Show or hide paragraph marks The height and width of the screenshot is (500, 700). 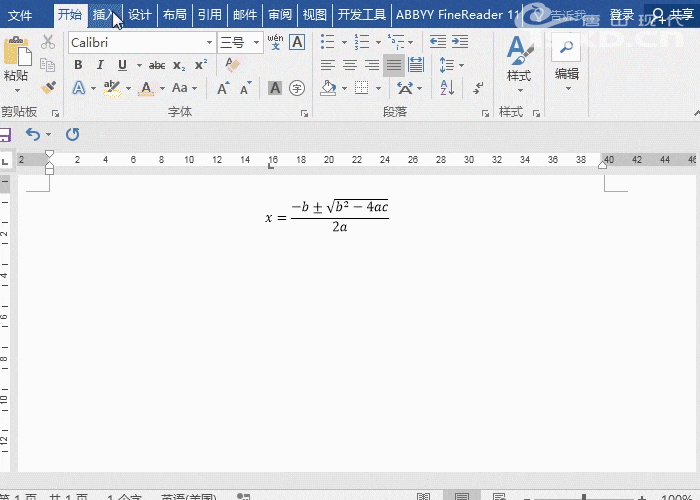point(478,88)
